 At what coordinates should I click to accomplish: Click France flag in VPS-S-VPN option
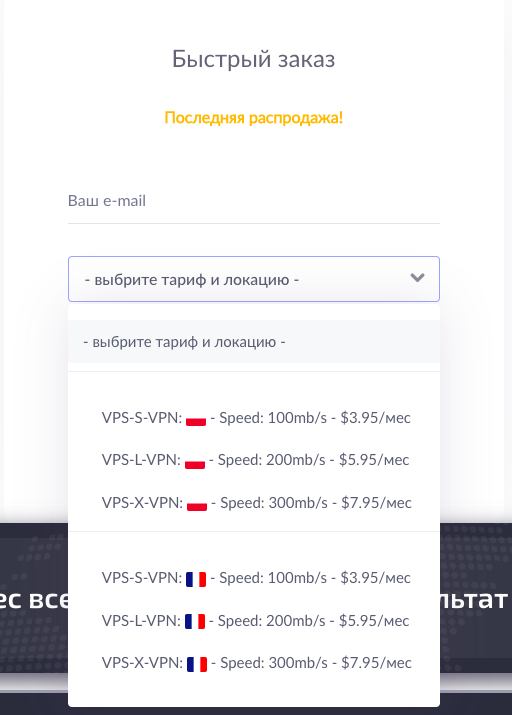click(x=196, y=579)
